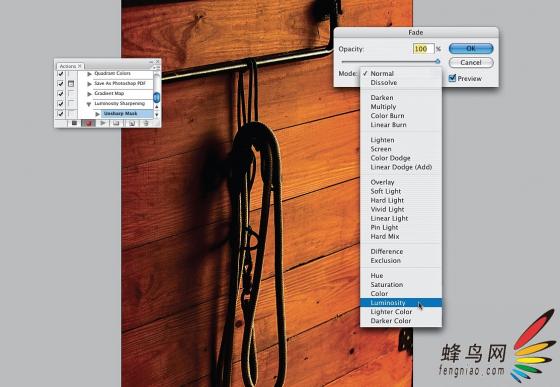The width and height of the screenshot is (560, 387).
Task: Cancel the Fade dialog
Action: (x=471, y=62)
